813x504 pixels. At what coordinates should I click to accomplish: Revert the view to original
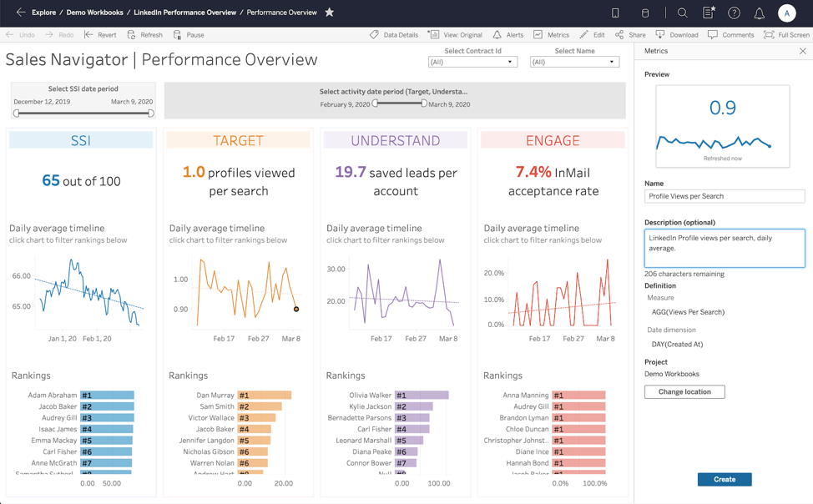point(100,35)
